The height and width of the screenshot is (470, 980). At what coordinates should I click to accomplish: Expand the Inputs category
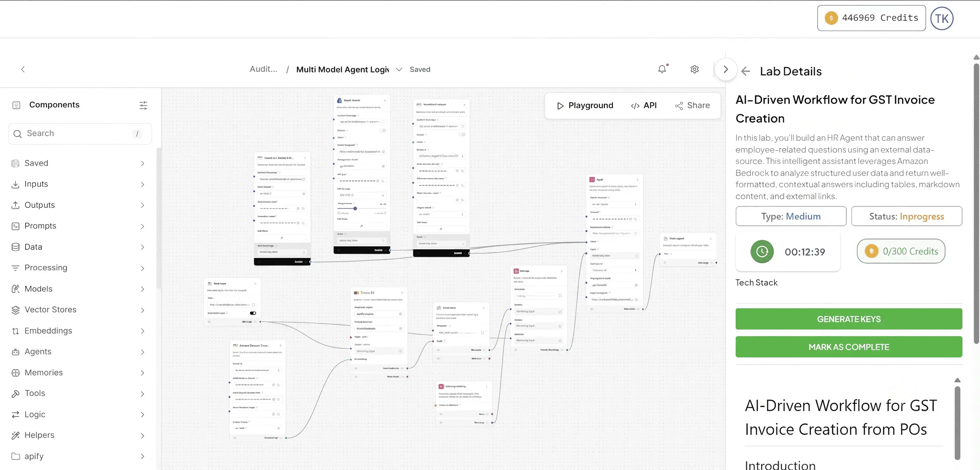[142, 184]
